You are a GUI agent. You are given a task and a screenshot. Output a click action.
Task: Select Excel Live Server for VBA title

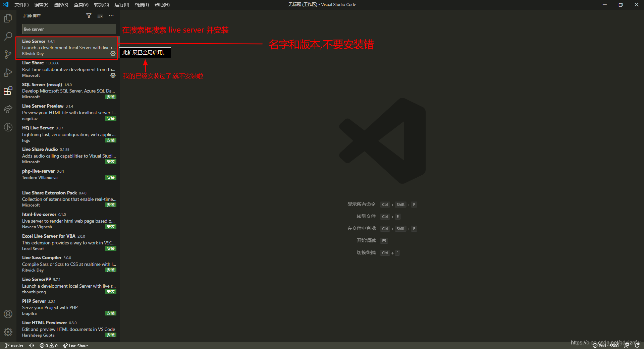point(49,236)
